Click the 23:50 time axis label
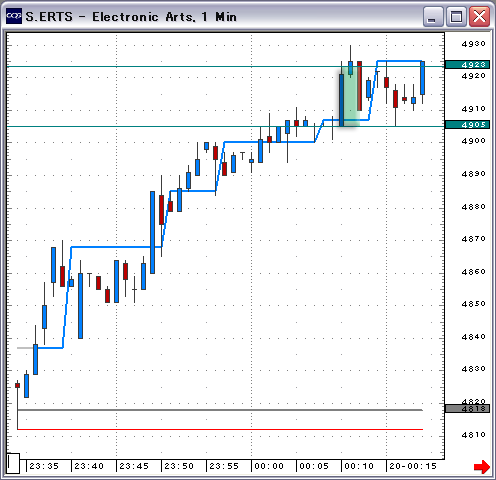 (179, 466)
